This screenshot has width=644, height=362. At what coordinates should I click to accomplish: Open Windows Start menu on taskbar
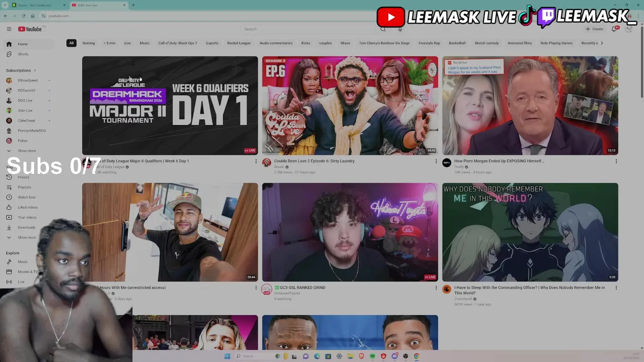click(x=227, y=356)
